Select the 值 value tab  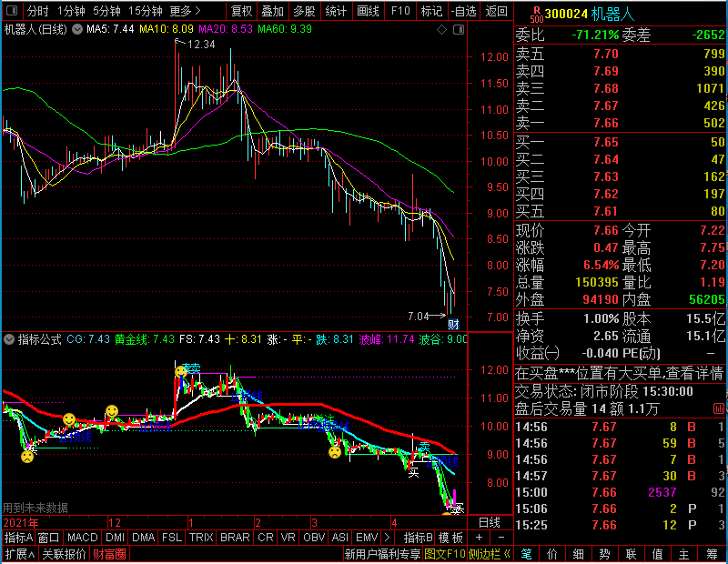(657, 554)
